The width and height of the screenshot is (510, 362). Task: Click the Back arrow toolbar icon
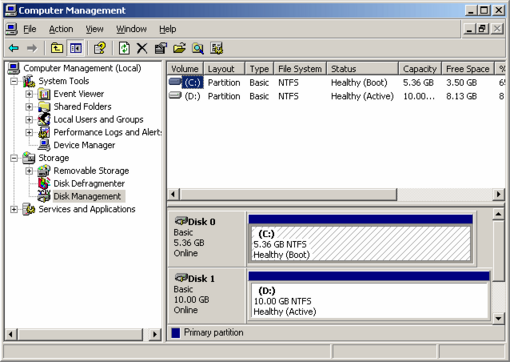[x=14, y=49]
